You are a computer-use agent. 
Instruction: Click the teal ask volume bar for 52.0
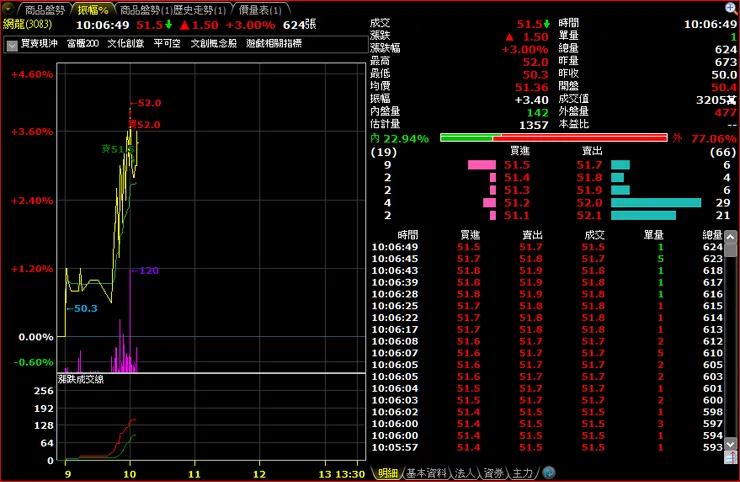pos(656,203)
